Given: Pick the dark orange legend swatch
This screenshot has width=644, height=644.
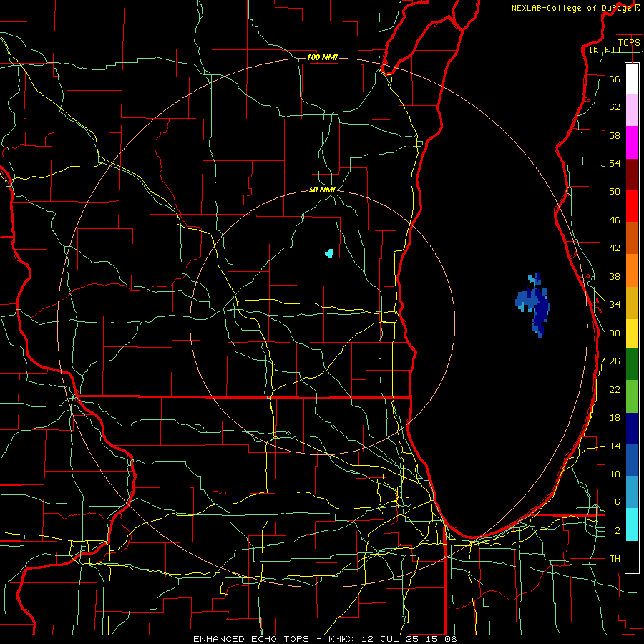Looking at the screenshot, I should point(632,238).
